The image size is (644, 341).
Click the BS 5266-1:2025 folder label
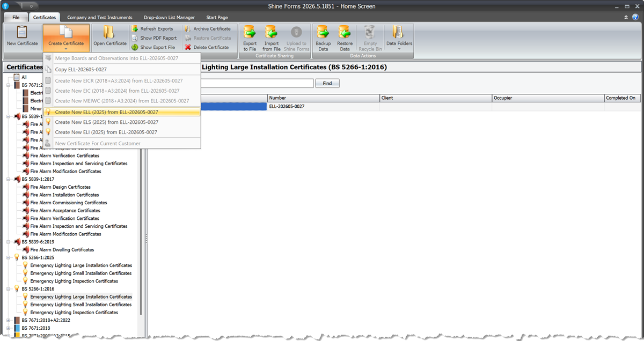pyautogui.click(x=38, y=257)
